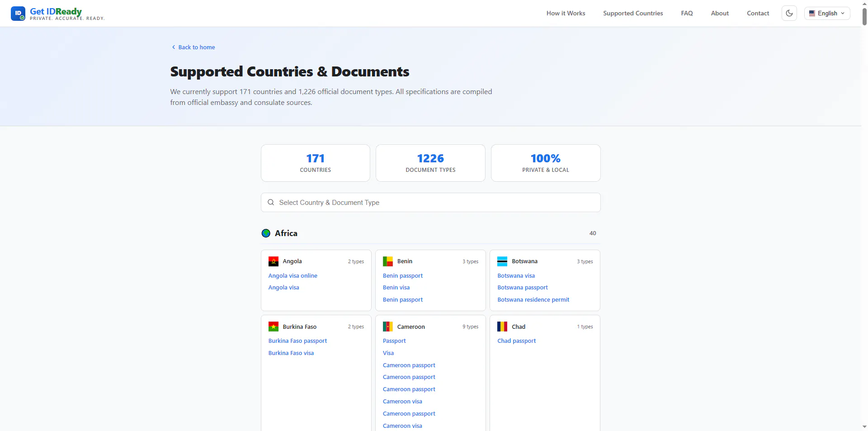Click the 171 Countries stat card

pyautogui.click(x=316, y=163)
